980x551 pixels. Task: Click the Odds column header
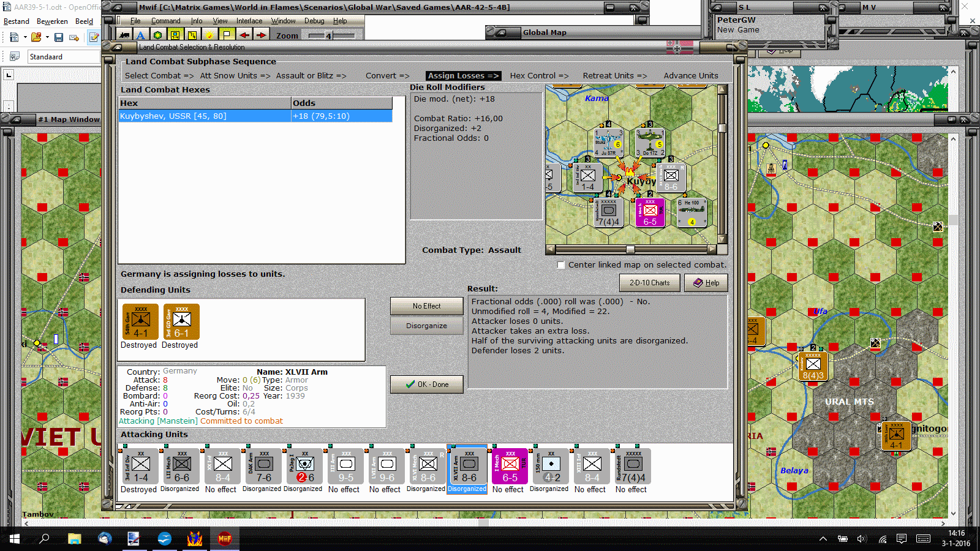342,103
